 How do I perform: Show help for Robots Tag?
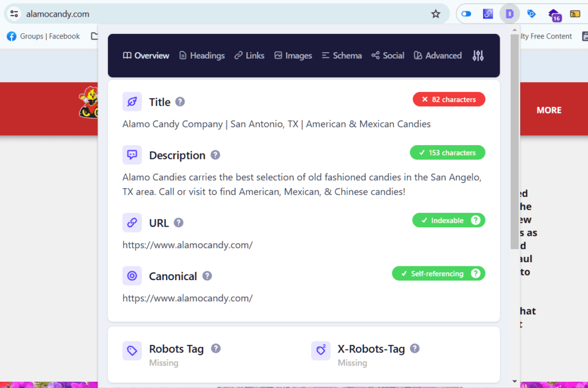pyautogui.click(x=216, y=348)
